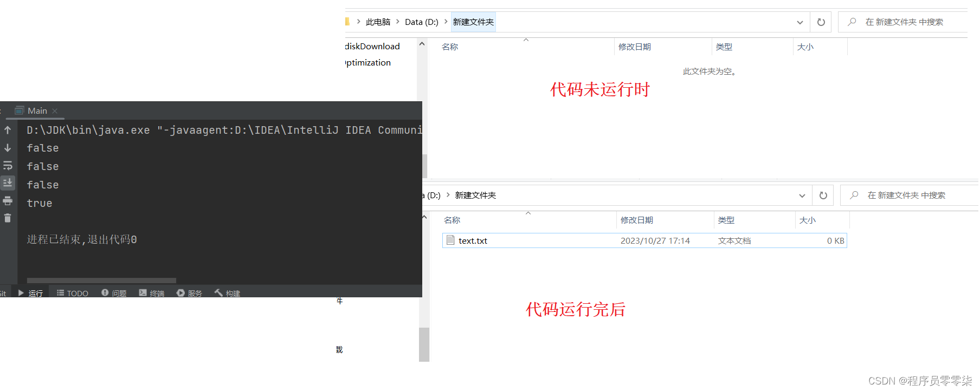The width and height of the screenshot is (980, 391).
Task: Sort by 大小 column in text.txt Explorer
Action: click(807, 220)
